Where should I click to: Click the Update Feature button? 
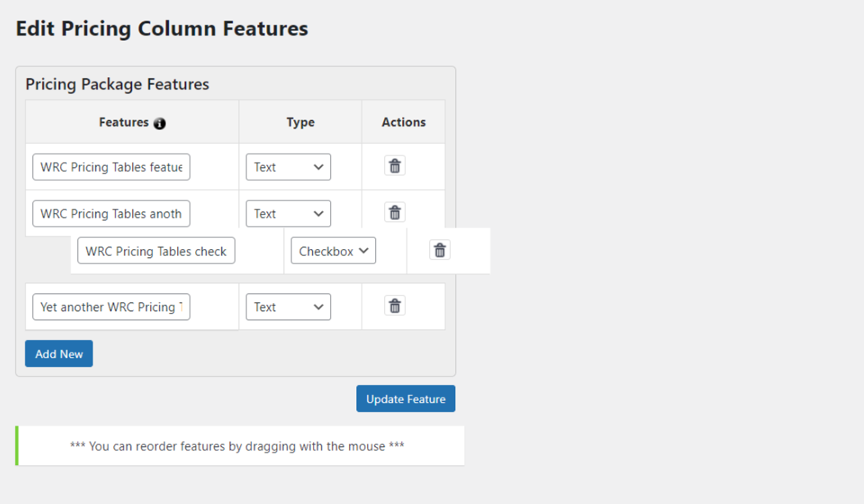click(x=406, y=399)
